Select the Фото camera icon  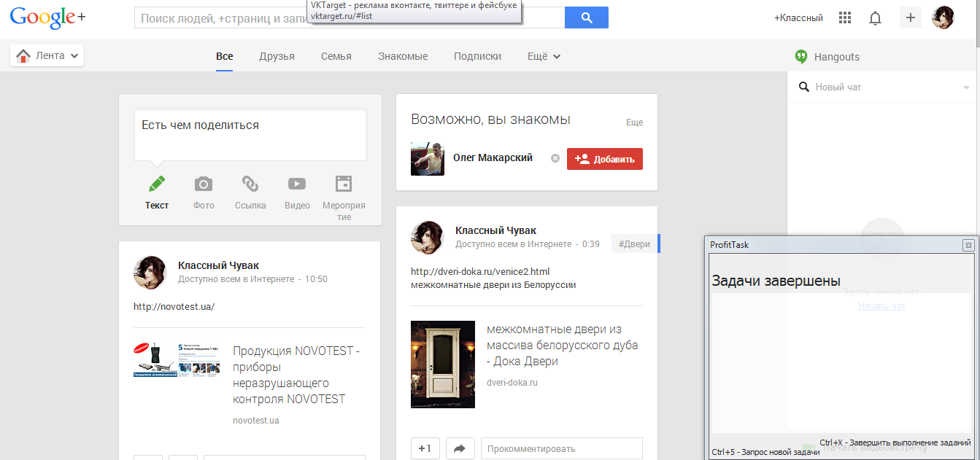click(204, 184)
